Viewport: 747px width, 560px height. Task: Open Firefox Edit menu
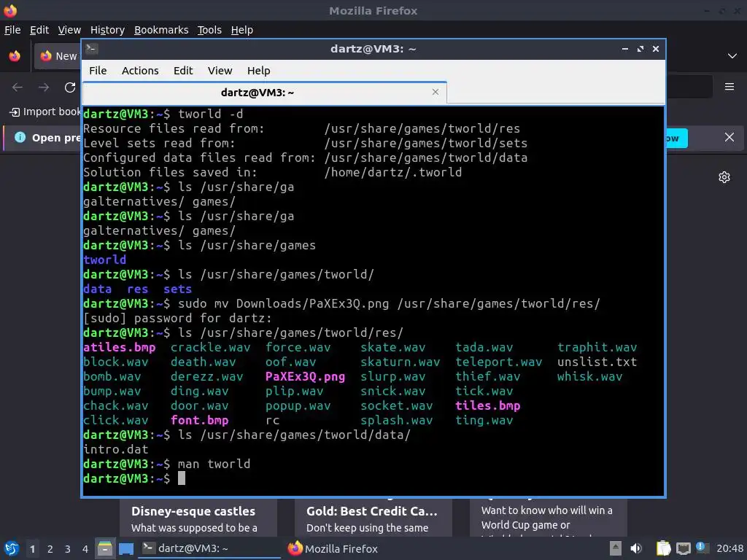(39, 30)
